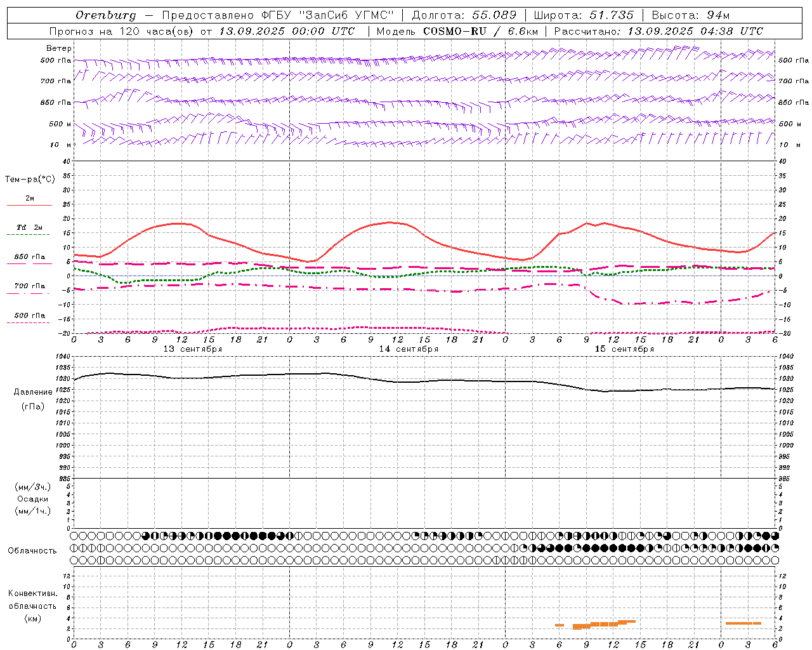Click the "Долгота: 55.089" longitude text

464,15
